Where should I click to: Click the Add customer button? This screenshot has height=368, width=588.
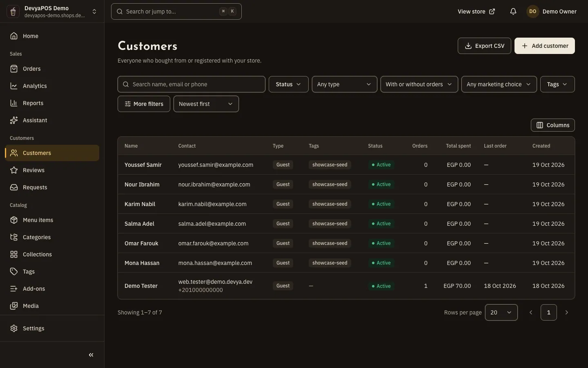point(545,46)
